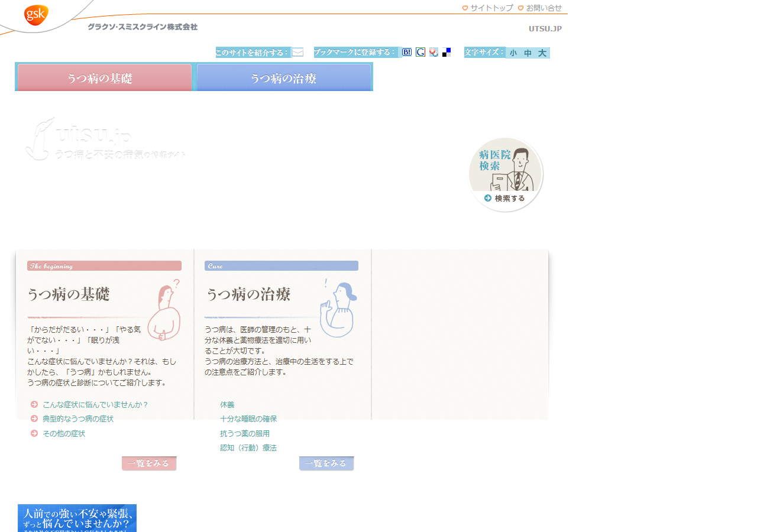Screen dimensions: 757x532
Task: Open その他の症状 link
Action: (64, 434)
